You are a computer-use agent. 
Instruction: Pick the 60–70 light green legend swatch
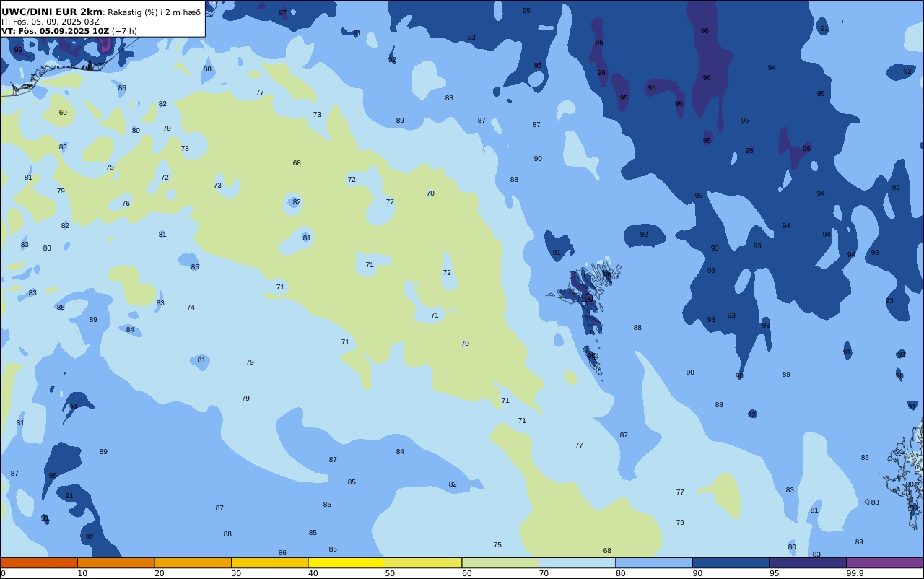point(500,562)
